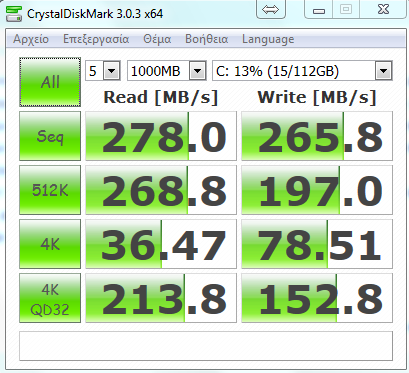Select the 4K QD32 read result 213.8
The image size is (409, 373).
tap(161, 298)
